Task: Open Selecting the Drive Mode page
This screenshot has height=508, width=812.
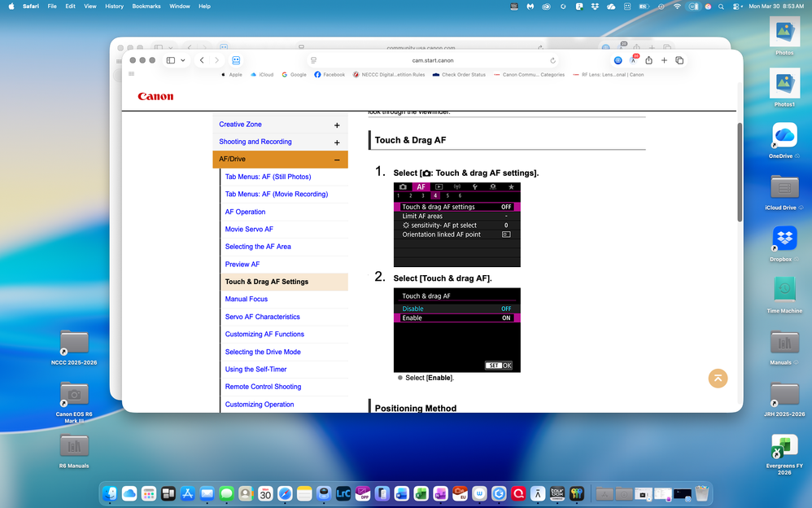Action: (263, 352)
